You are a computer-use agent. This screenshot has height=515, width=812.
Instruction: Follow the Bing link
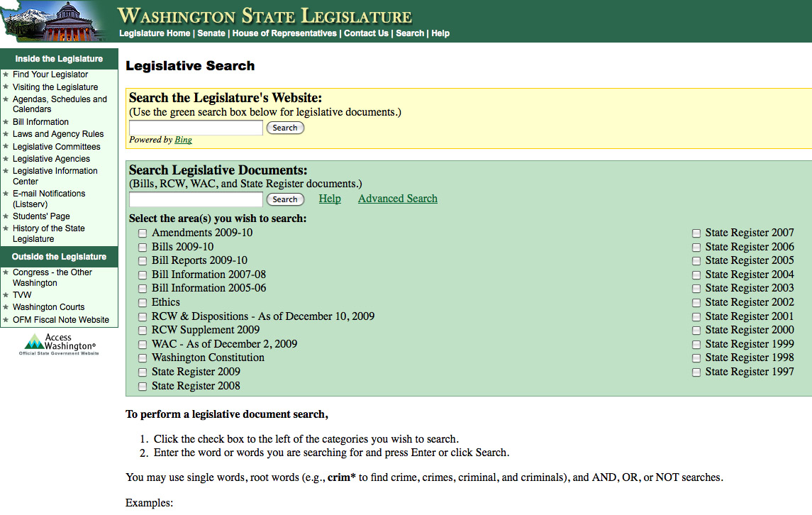(184, 140)
